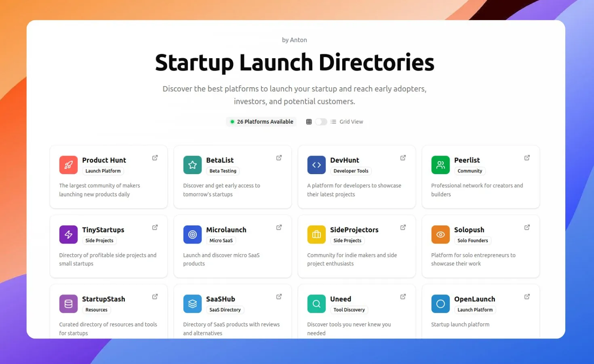Click the SaaS Directory tag
The height and width of the screenshot is (364, 594).
225,310
